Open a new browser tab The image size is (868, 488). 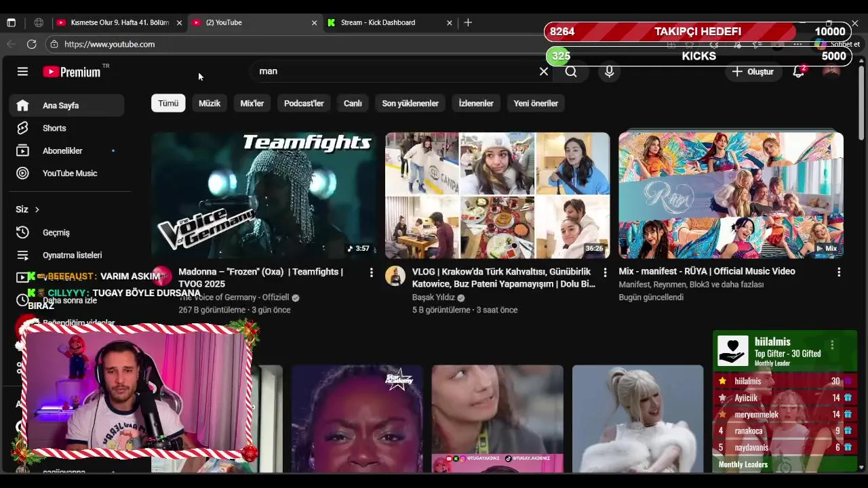pyautogui.click(x=468, y=22)
